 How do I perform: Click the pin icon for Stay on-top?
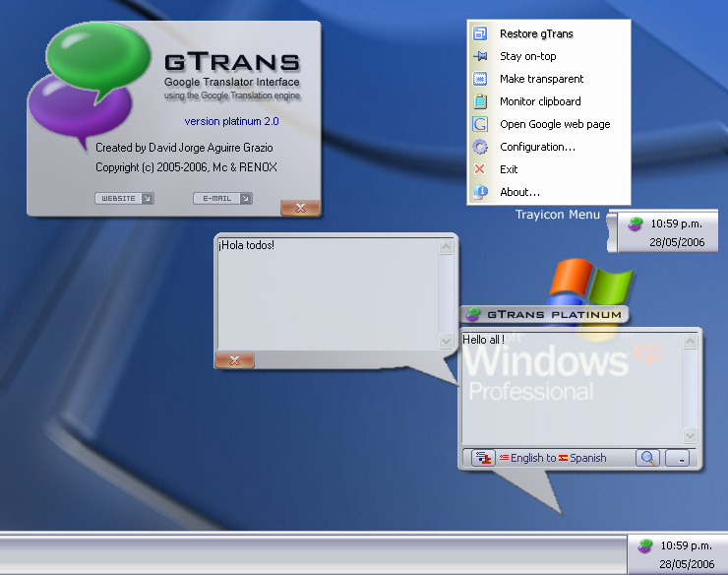480,56
